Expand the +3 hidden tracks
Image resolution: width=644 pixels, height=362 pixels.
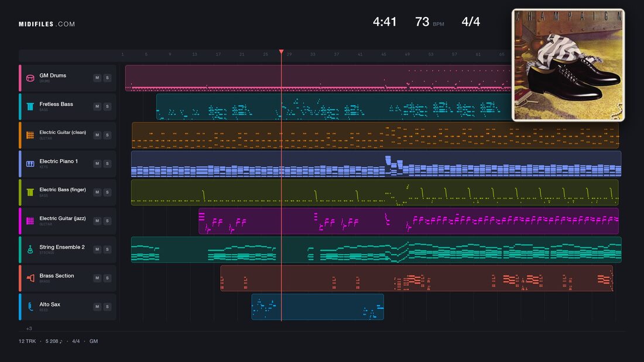click(29, 328)
